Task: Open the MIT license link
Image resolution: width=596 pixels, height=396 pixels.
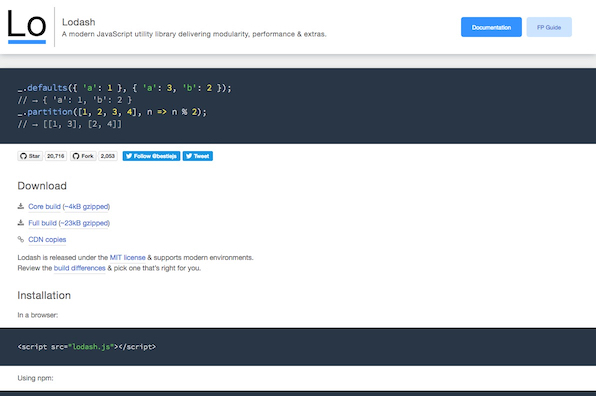Action: click(127, 257)
